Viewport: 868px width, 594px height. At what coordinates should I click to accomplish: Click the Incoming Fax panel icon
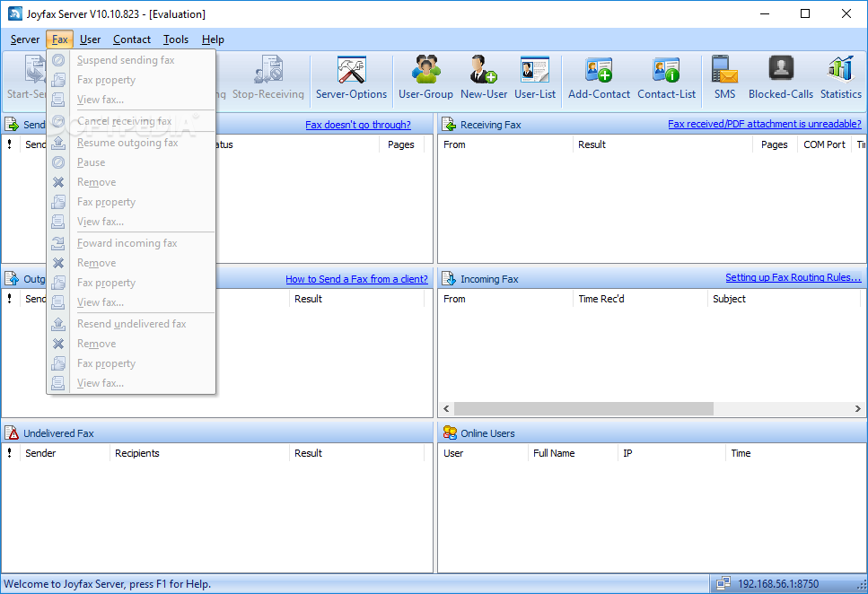pyautogui.click(x=449, y=279)
